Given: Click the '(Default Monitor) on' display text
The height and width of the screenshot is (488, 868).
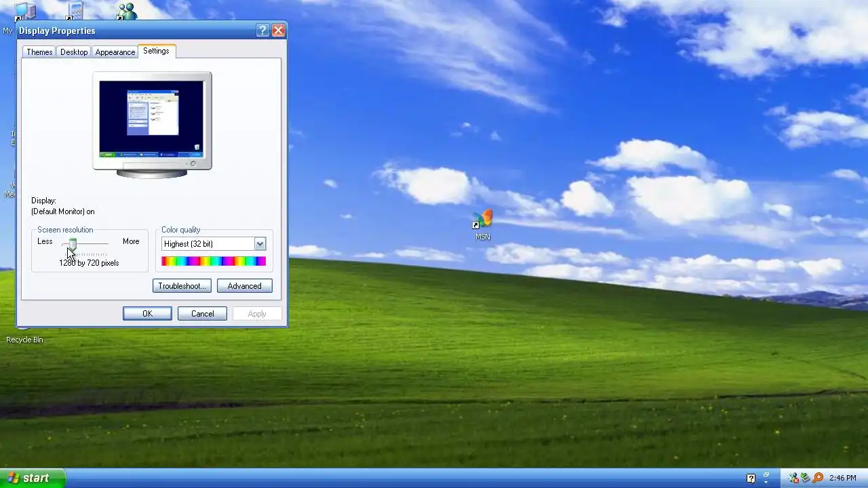Looking at the screenshot, I should (63, 211).
